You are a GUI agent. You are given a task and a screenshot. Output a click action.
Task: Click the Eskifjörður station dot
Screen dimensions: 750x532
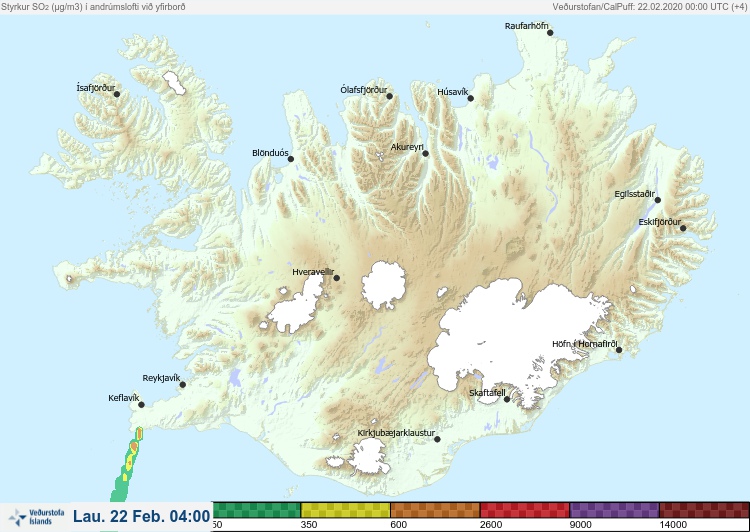pyautogui.click(x=683, y=228)
